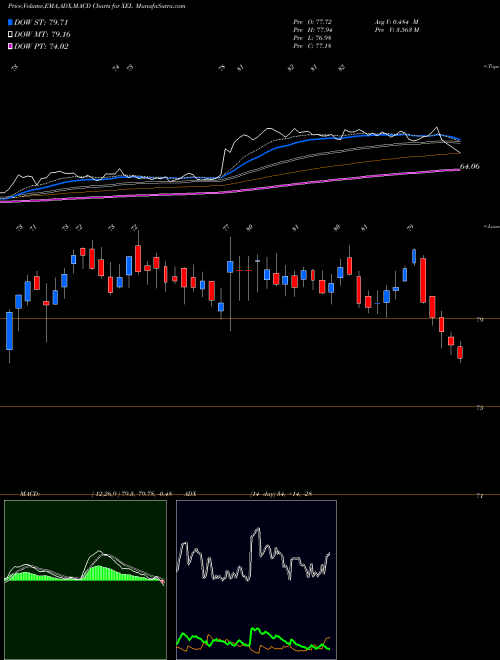
Task: Click the white DOW MT legend swatch
Action: (x=10, y=35)
